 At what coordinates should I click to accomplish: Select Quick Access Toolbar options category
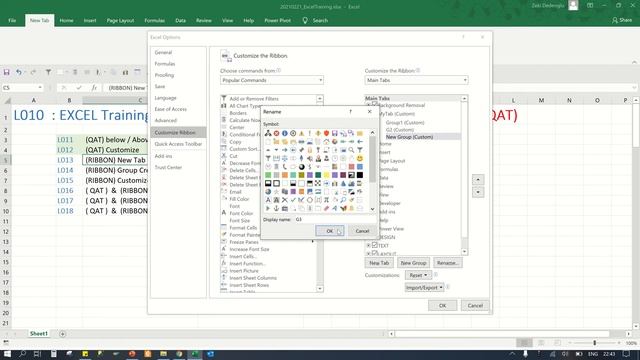(x=178, y=144)
